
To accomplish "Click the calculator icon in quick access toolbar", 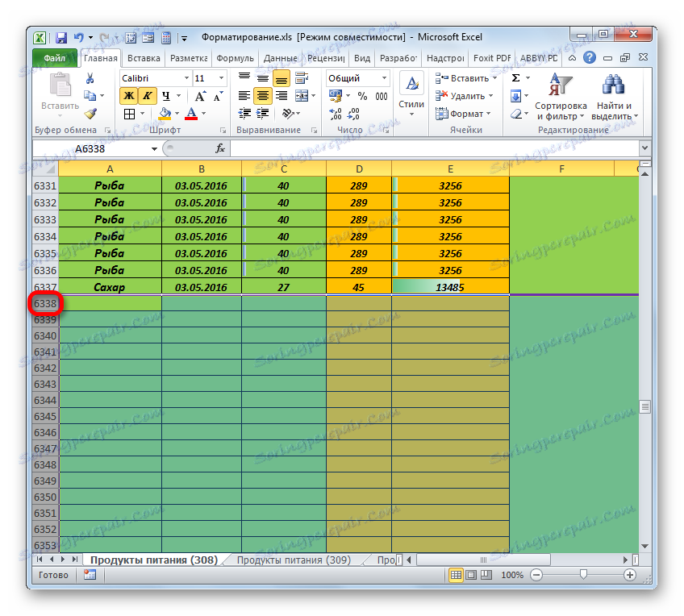I will pos(166,38).
